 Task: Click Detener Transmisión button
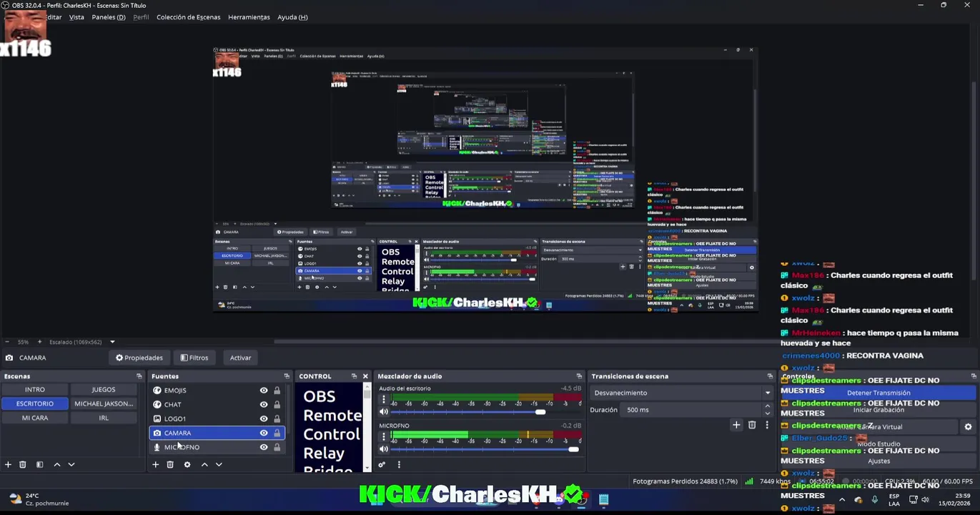tap(878, 393)
